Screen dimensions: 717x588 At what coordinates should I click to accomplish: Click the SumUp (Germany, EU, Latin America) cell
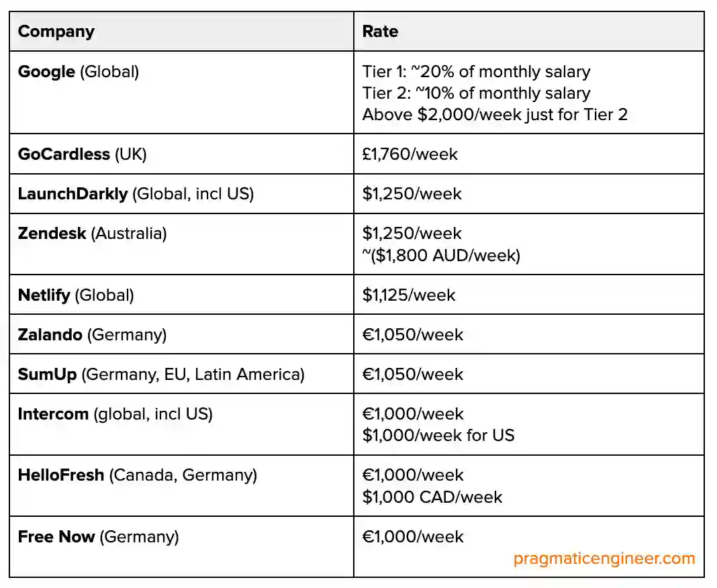tap(161, 374)
